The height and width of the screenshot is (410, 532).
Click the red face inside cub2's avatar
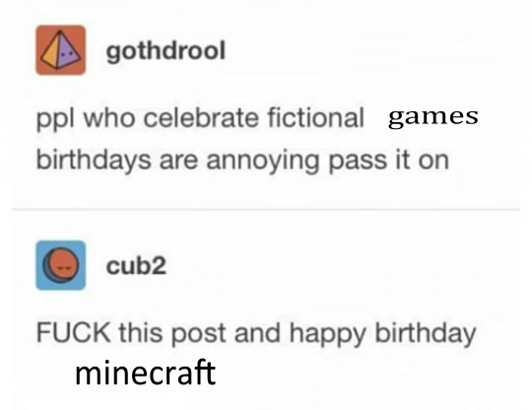click(x=63, y=265)
